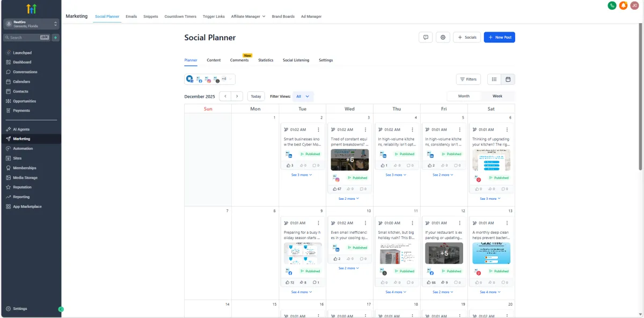Image resolution: width=644 pixels, height=318 pixels.
Task: Expand See 3 more on Thursday Dec 4
Action: coord(396,175)
